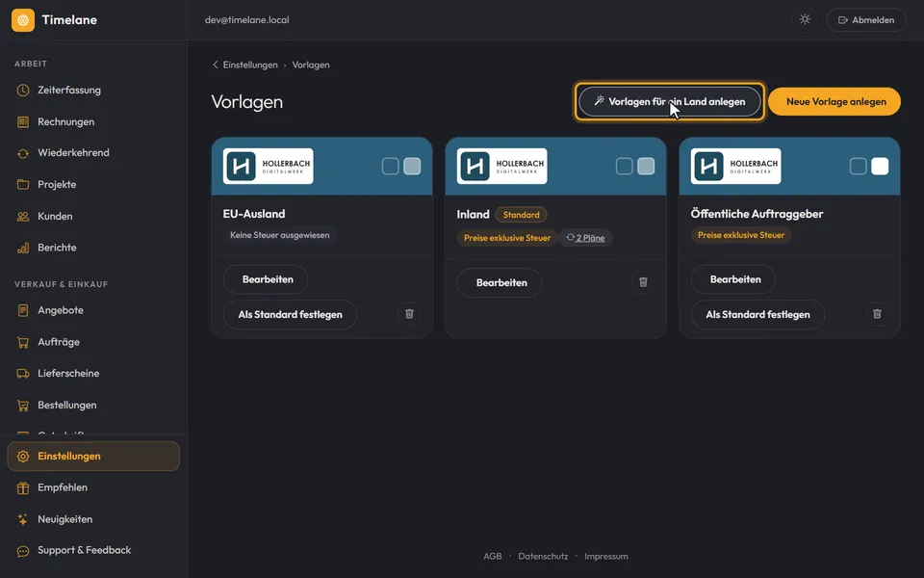The height and width of the screenshot is (578, 924).
Task: Show the Berichte page
Action: (93, 248)
